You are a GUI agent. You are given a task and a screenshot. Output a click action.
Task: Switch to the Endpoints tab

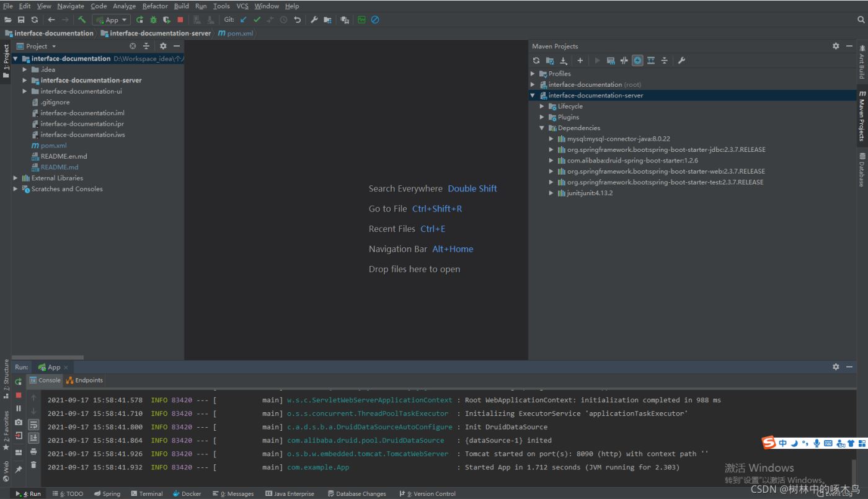tap(85, 380)
